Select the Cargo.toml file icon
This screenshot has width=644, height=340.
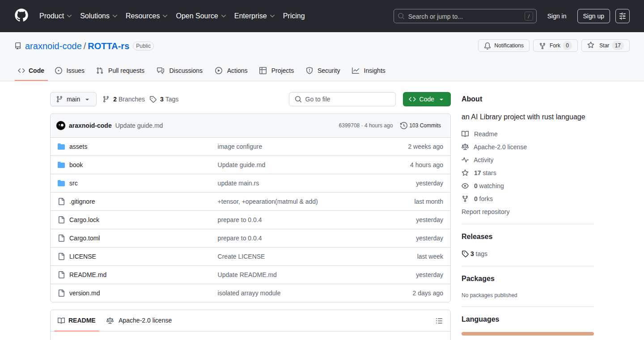click(x=61, y=238)
